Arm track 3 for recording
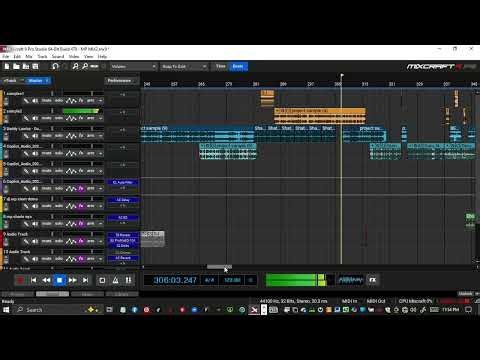Screen dimensions: 480x360 click(x=91, y=136)
